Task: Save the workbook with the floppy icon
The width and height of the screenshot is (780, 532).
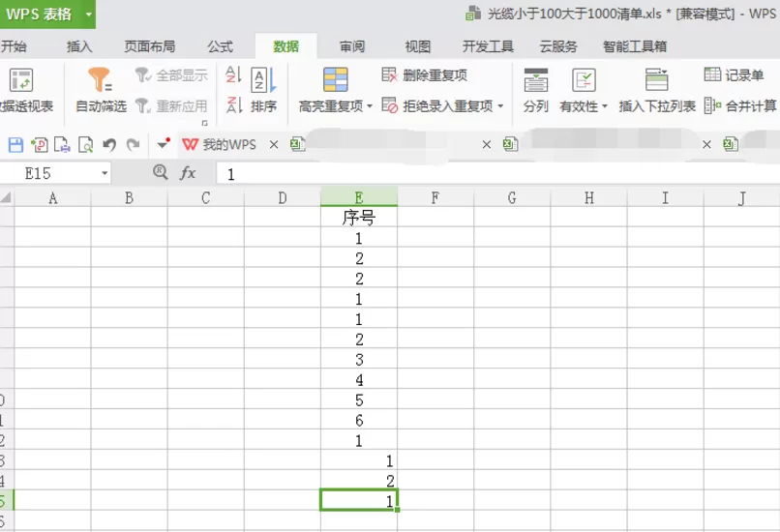Action: [x=15, y=145]
